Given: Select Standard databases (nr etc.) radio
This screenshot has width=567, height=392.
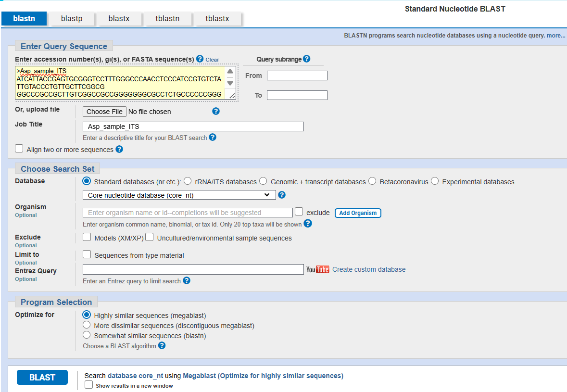Looking at the screenshot, I should (x=87, y=181).
